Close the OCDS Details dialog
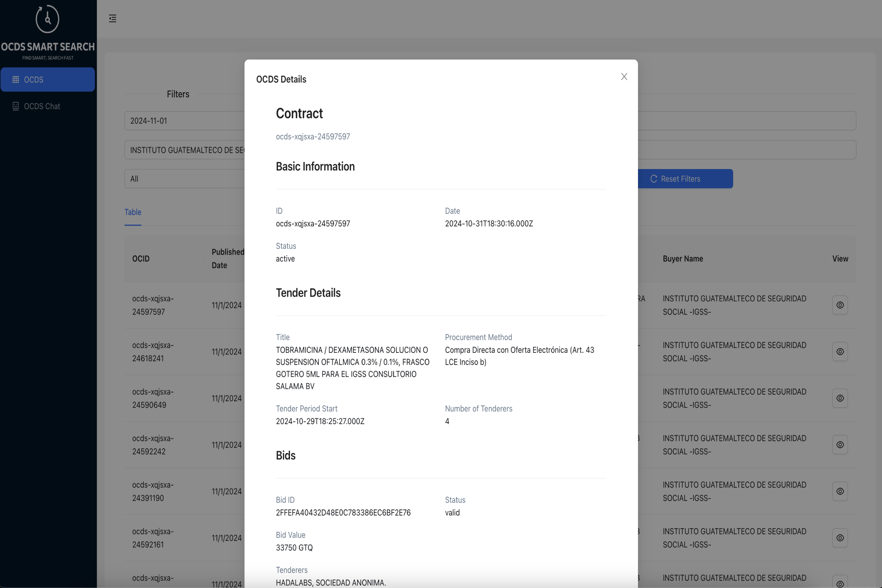This screenshot has width=882, height=588. (x=624, y=76)
